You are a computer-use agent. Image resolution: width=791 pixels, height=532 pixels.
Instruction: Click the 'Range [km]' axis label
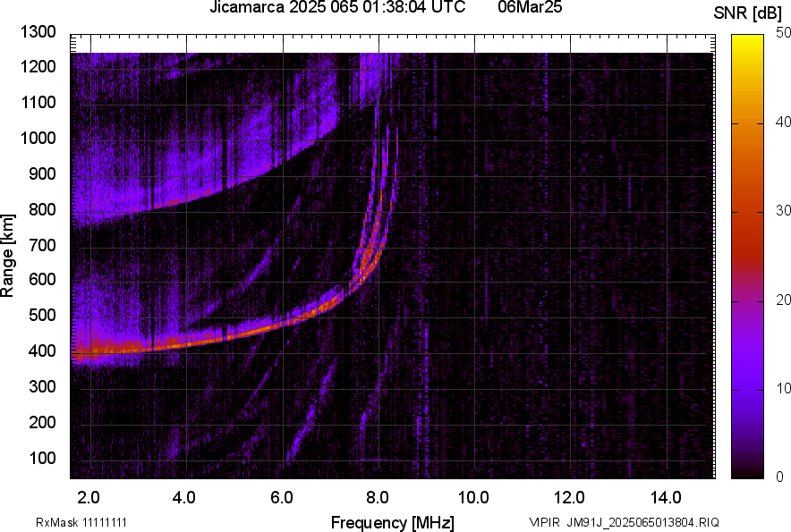[7, 256]
